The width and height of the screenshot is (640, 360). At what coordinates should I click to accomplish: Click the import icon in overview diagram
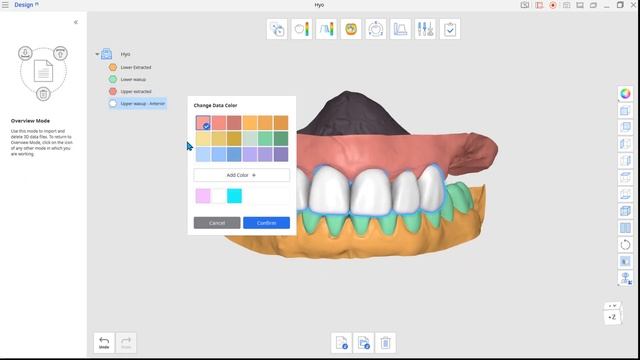click(x=25, y=53)
